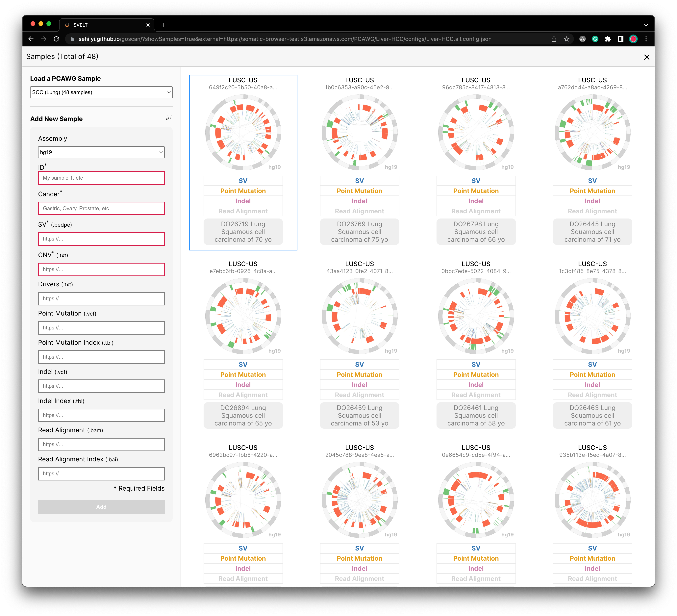Select the circos thumbnail of sample fb0c6353
677x616 pixels.
click(x=360, y=133)
